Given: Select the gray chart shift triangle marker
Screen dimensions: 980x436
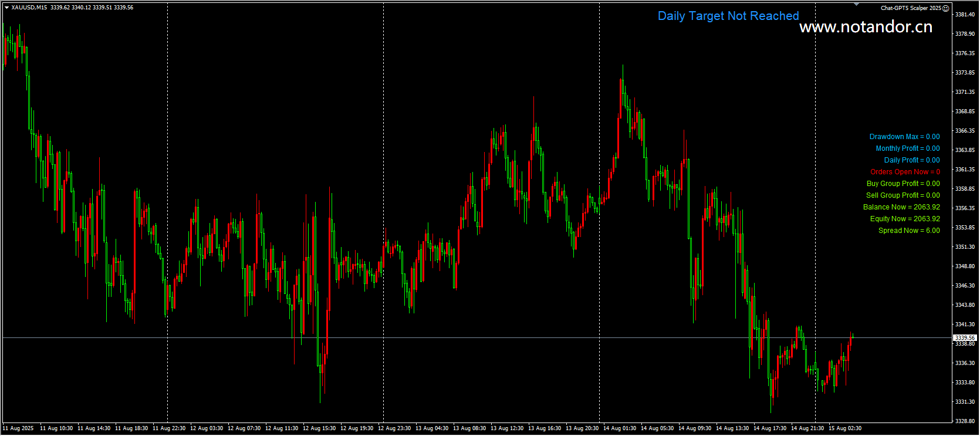Looking at the screenshot, I should [856, 4].
